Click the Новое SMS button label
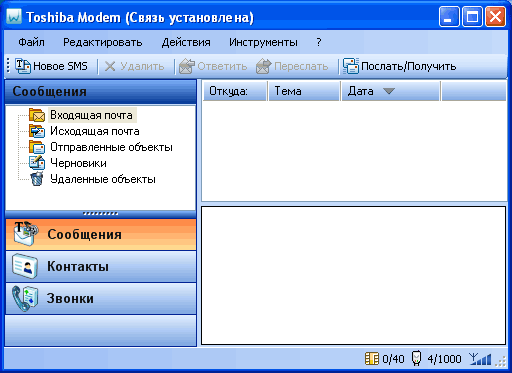The width and height of the screenshot is (512, 373). 60,66
